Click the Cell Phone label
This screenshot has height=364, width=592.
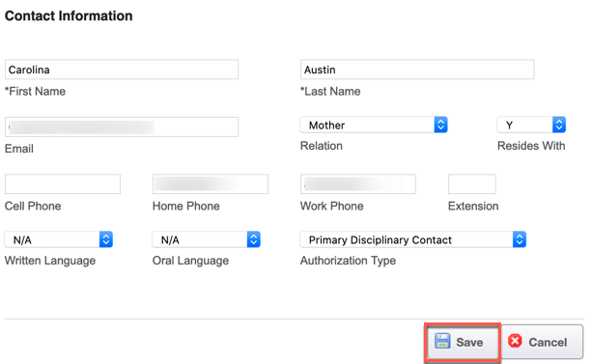click(x=33, y=207)
